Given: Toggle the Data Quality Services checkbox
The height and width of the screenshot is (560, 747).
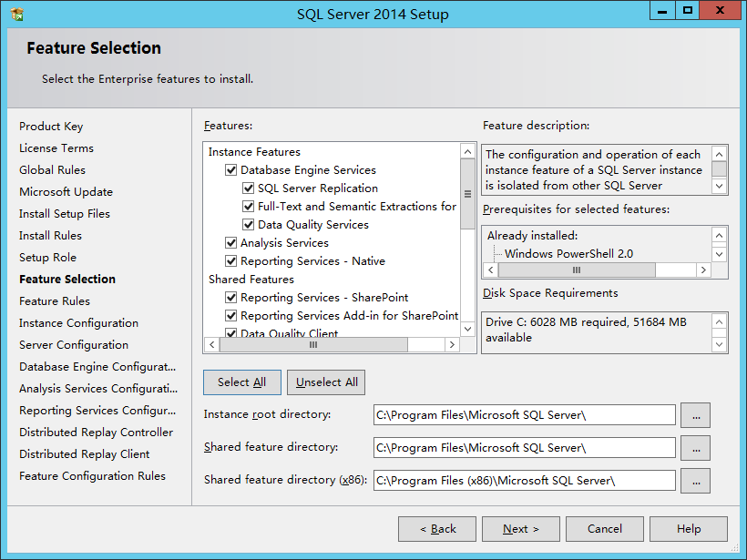Looking at the screenshot, I should click(x=248, y=224).
